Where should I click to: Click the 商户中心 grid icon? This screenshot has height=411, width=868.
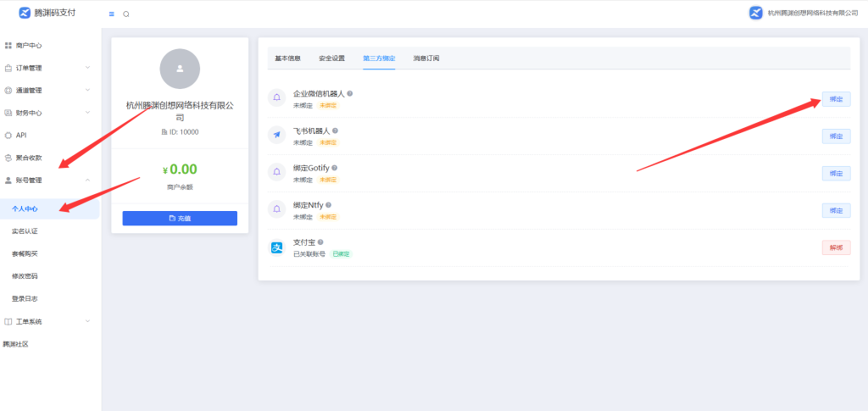[8, 46]
